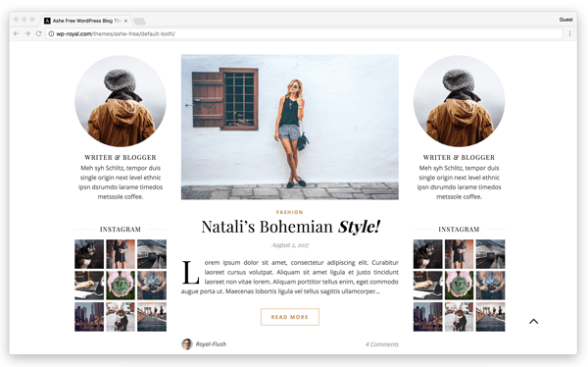Click the browser forward arrow
Screen dimensions: 588x367
27,33
